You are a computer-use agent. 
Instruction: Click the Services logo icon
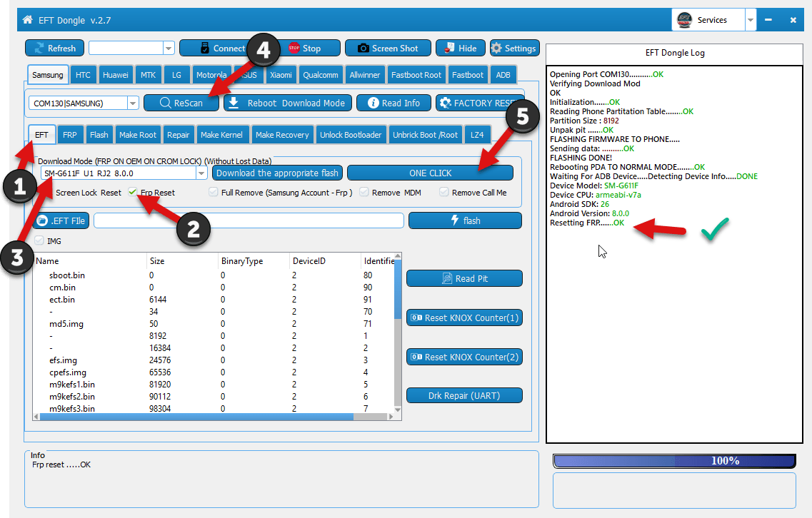[x=685, y=20]
